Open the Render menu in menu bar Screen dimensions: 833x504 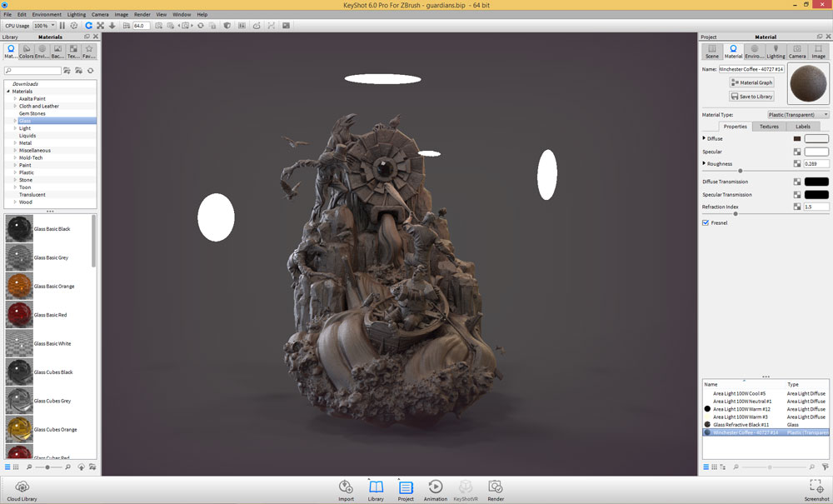[x=142, y=14]
